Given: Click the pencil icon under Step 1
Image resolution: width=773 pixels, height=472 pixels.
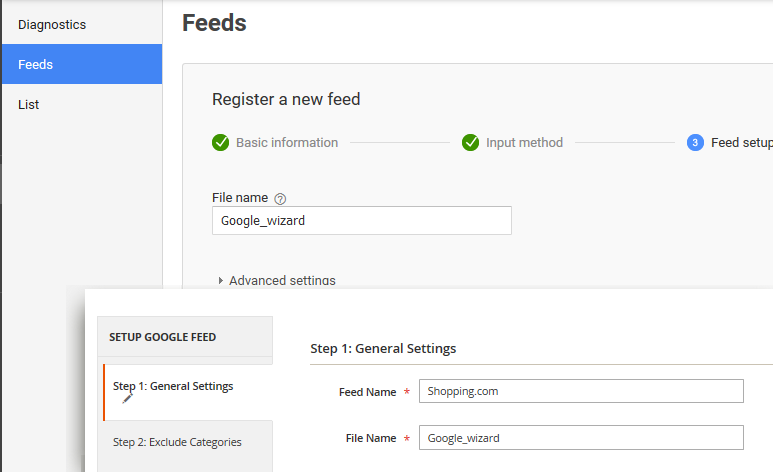Looking at the screenshot, I should pyautogui.click(x=128, y=398).
